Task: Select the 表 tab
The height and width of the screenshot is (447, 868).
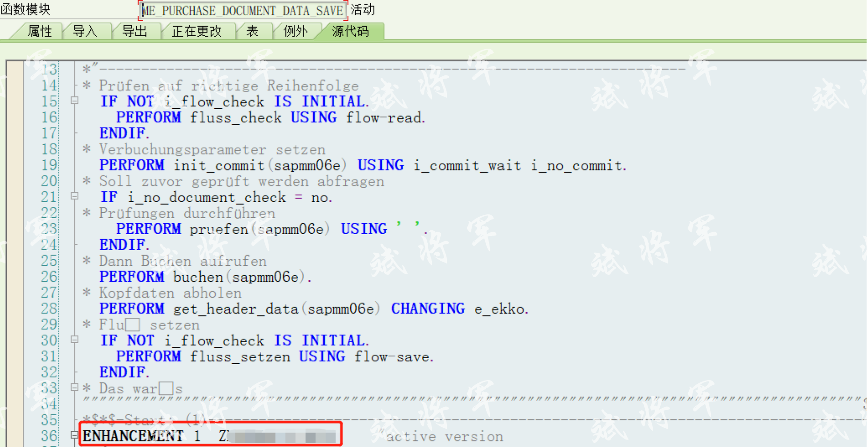Action: [x=253, y=31]
